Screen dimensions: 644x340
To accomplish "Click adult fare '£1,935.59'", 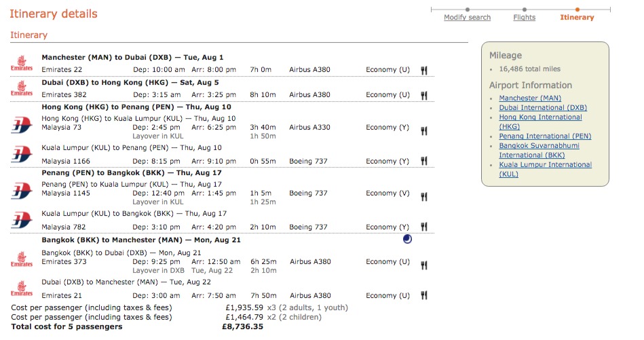I will point(244,307).
